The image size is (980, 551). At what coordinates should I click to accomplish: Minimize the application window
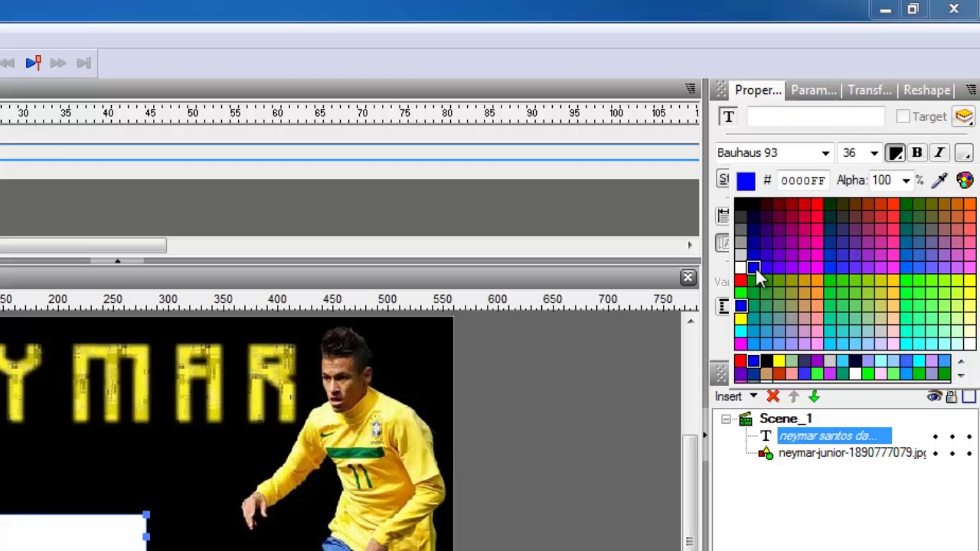(885, 9)
